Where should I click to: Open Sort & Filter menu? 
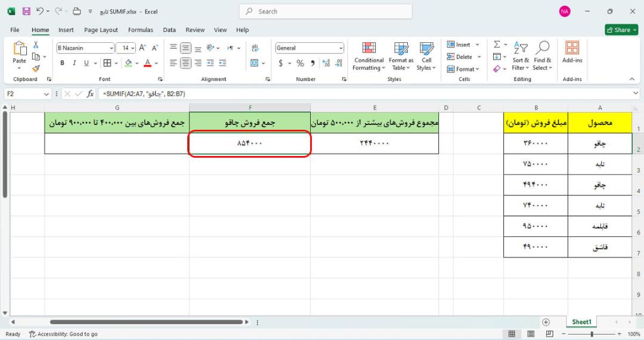pyautogui.click(x=521, y=56)
